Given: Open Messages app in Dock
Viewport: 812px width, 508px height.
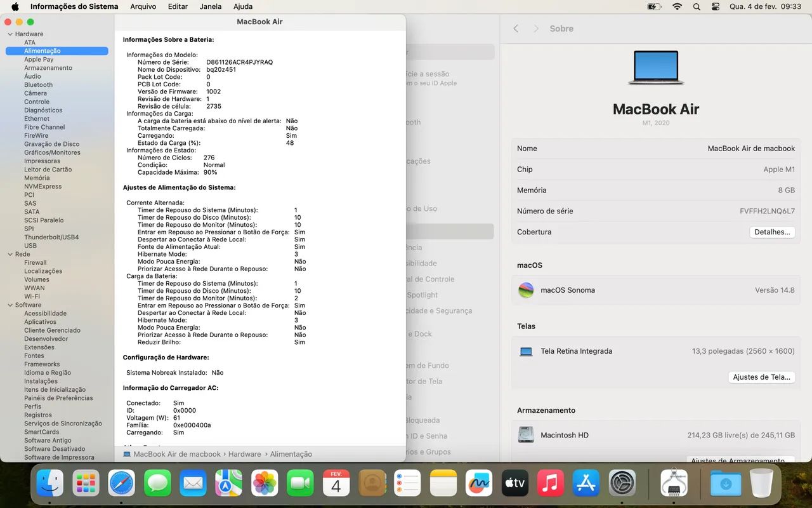Looking at the screenshot, I should (157, 483).
